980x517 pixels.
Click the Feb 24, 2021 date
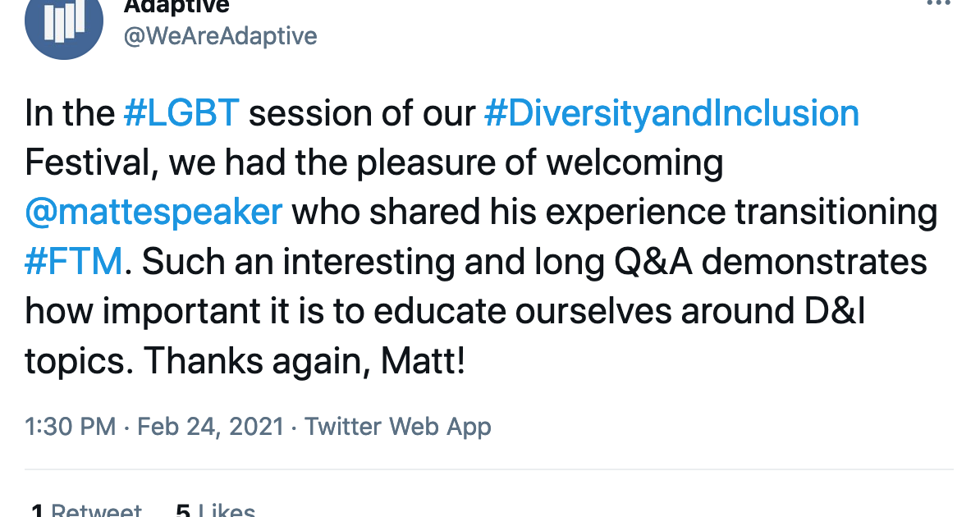[211, 427]
